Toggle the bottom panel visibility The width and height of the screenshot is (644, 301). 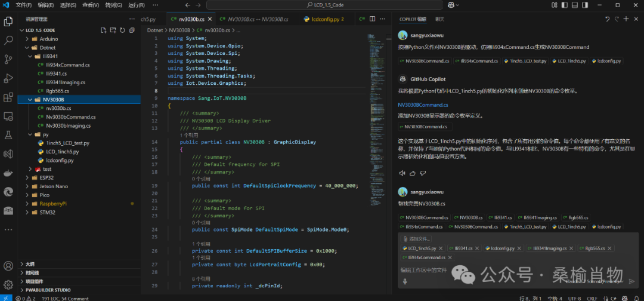(575, 5)
